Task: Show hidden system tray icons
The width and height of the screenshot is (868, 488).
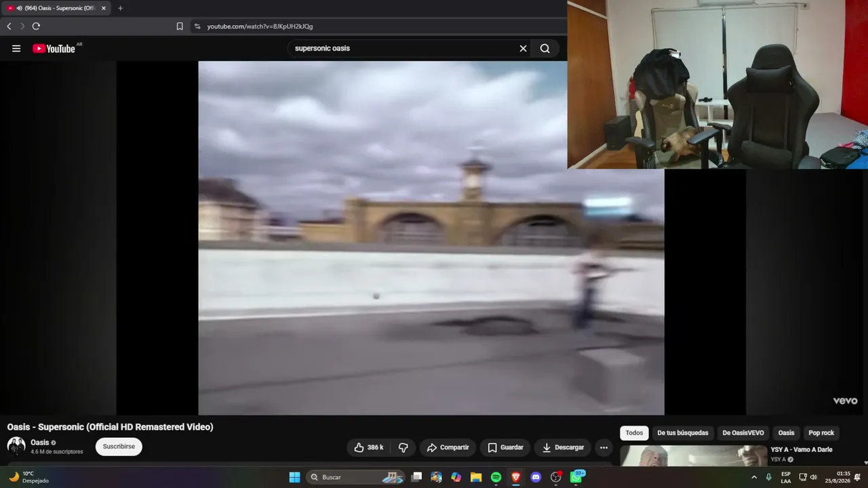Action: coord(753,477)
